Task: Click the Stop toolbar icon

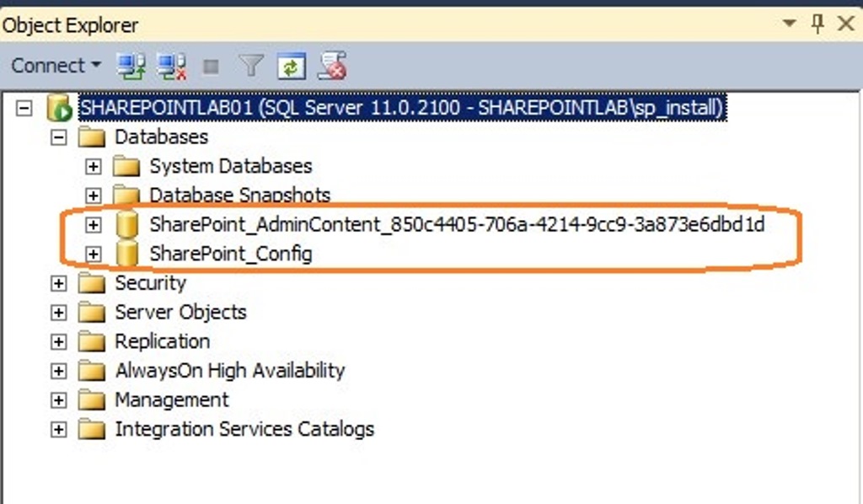Action: 211,67
